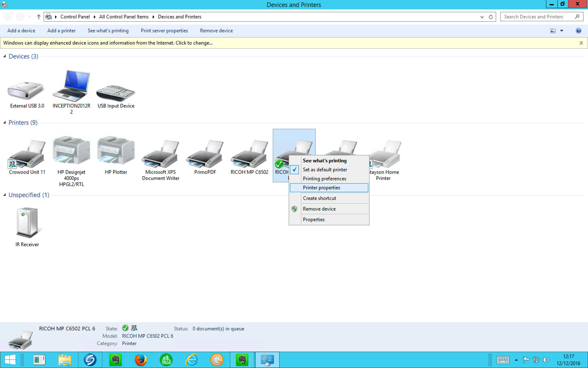
Task: Click the network tray icon
Action: 536,360
